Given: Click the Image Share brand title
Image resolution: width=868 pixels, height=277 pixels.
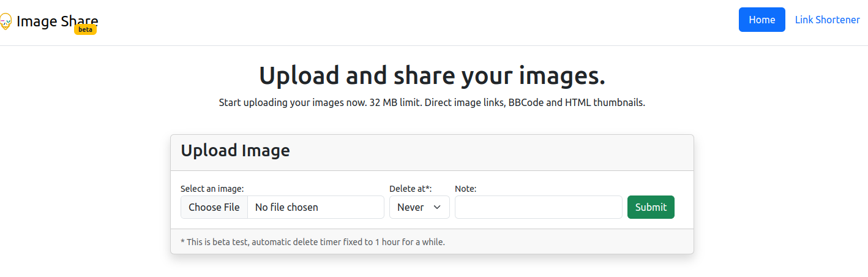Looking at the screenshot, I should [x=57, y=21].
